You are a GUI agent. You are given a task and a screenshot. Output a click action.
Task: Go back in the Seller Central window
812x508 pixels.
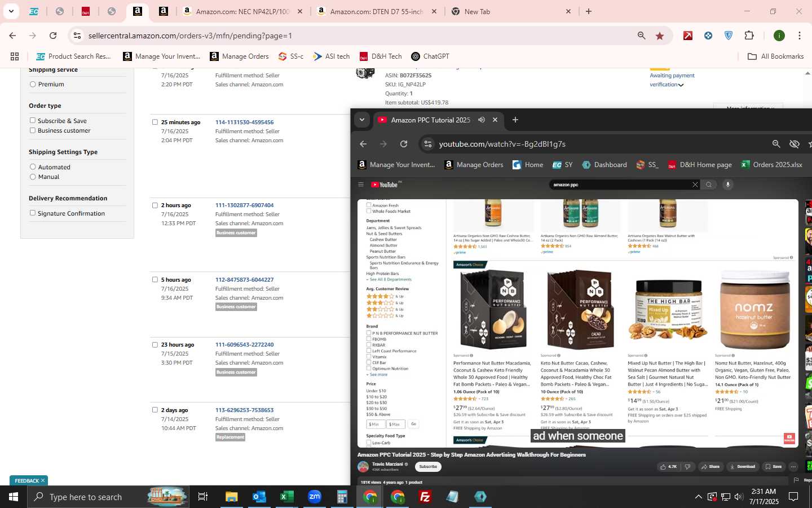point(12,36)
